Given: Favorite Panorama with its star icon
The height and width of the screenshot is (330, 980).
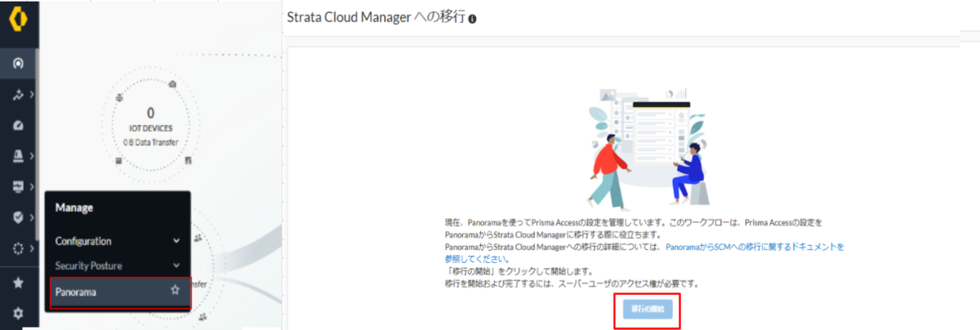Looking at the screenshot, I should click(175, 290).
